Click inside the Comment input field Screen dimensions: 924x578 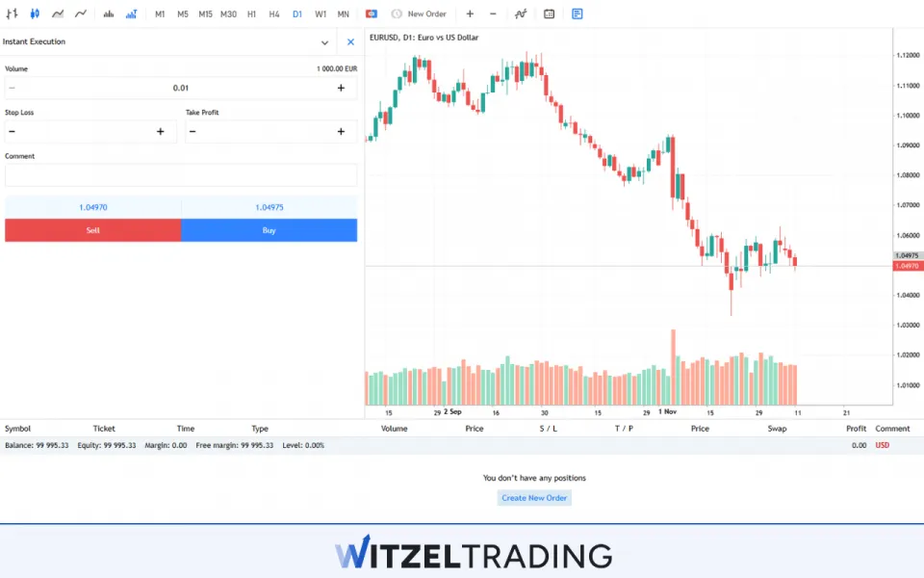coord(181,174)
